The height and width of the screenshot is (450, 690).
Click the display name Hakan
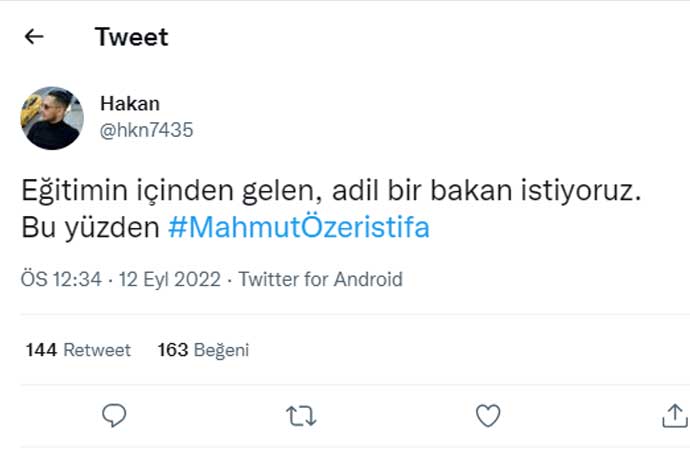(x=130, y=104)
